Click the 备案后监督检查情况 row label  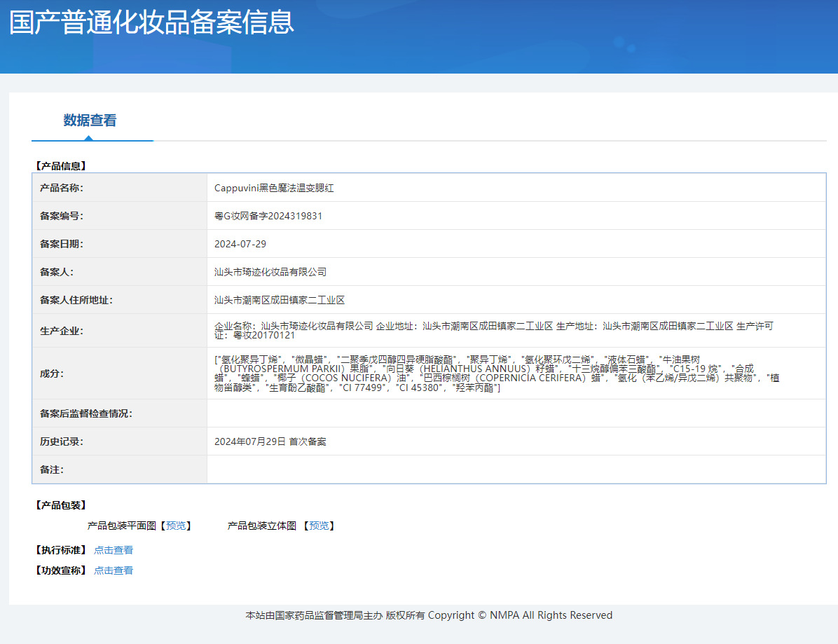click(85, 413)
